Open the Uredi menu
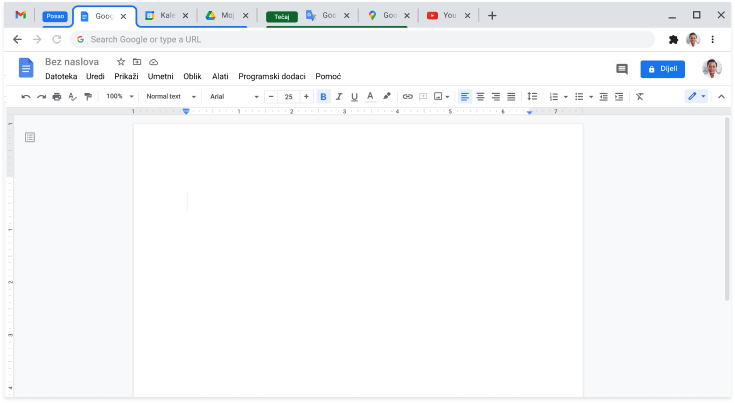 [95, 76]
